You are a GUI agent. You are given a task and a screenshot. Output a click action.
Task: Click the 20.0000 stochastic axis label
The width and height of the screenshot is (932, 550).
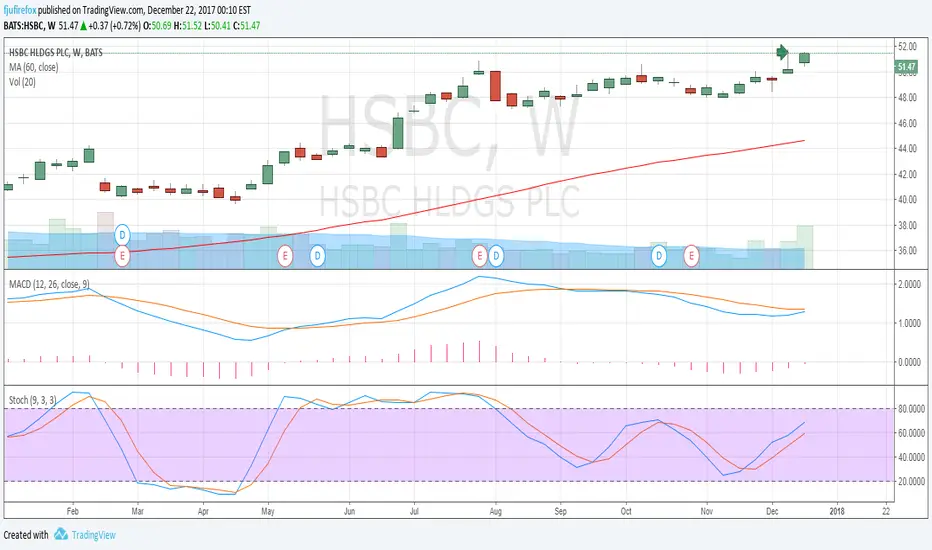pos(911,481)
